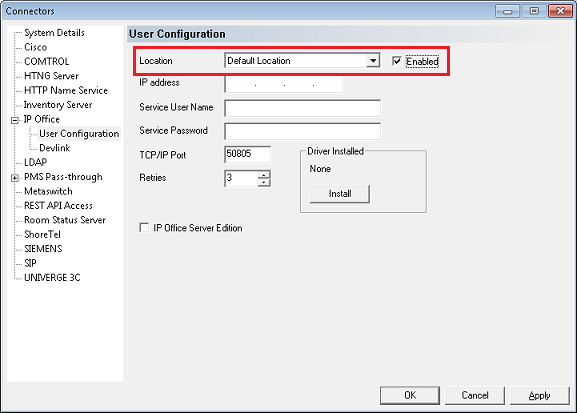The image size is (577, 413).
Task: Tick the IP Office Server Edition checkbox
Action: 144,227
